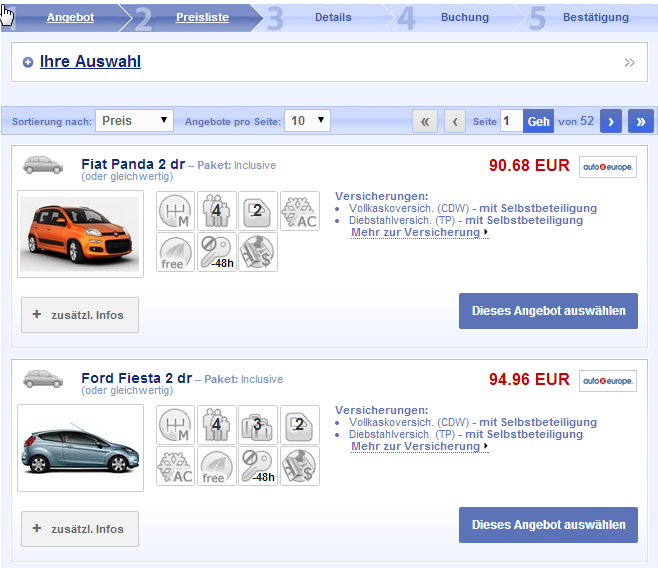Jump to last page with double-right arrow
This screenshot has width=658, height=568.
[641, 121]
